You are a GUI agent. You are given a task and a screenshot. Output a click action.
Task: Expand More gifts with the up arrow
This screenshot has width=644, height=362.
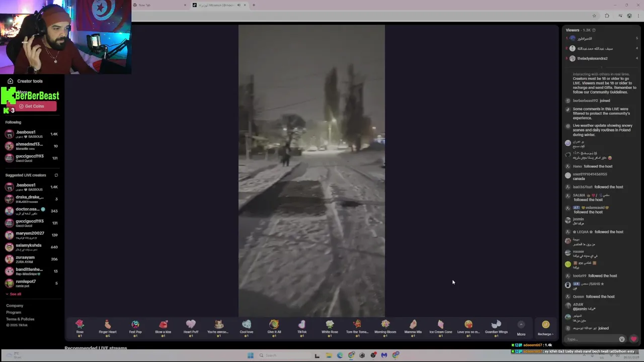coord(521,325)
